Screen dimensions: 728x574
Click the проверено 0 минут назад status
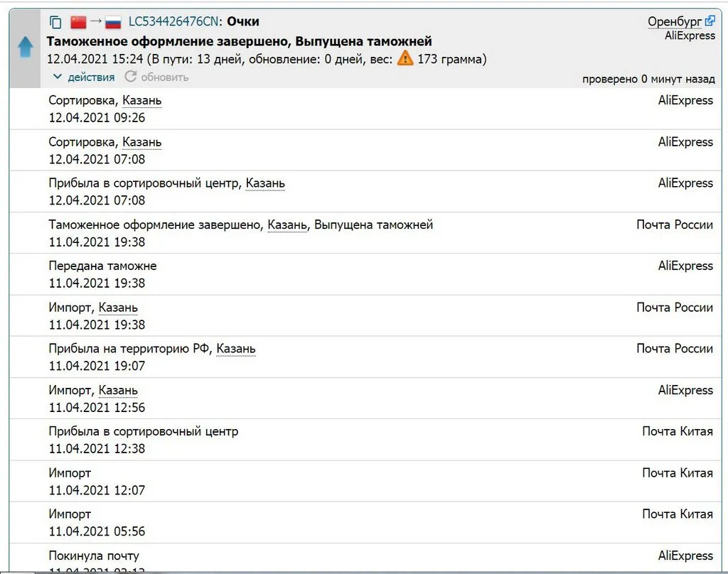[648, 79]
